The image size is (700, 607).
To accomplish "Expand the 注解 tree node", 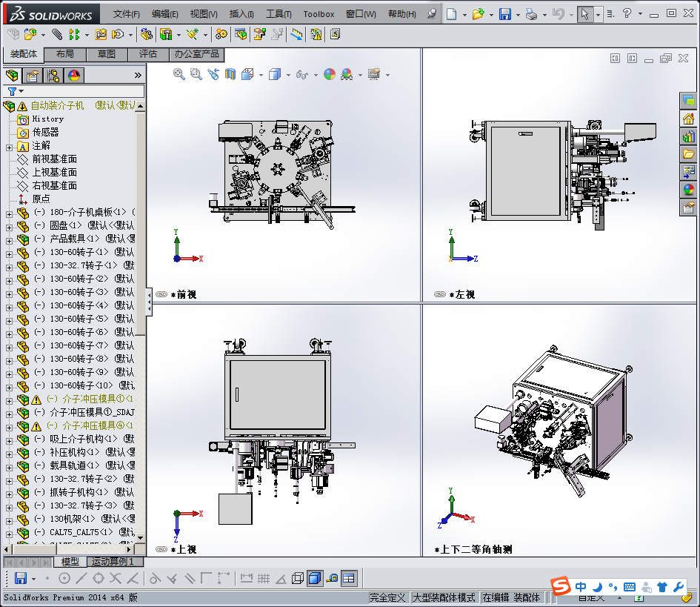I will 9,147.
